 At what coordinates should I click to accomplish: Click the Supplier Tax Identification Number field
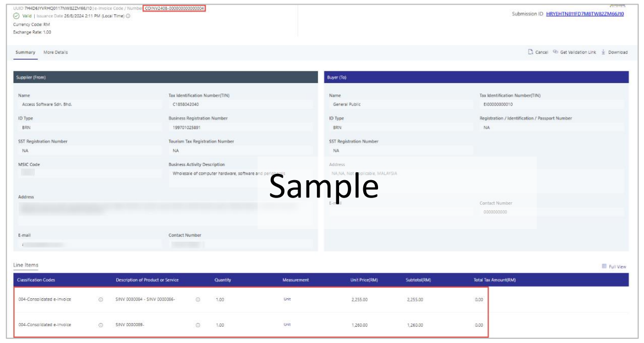coord(239,105)
